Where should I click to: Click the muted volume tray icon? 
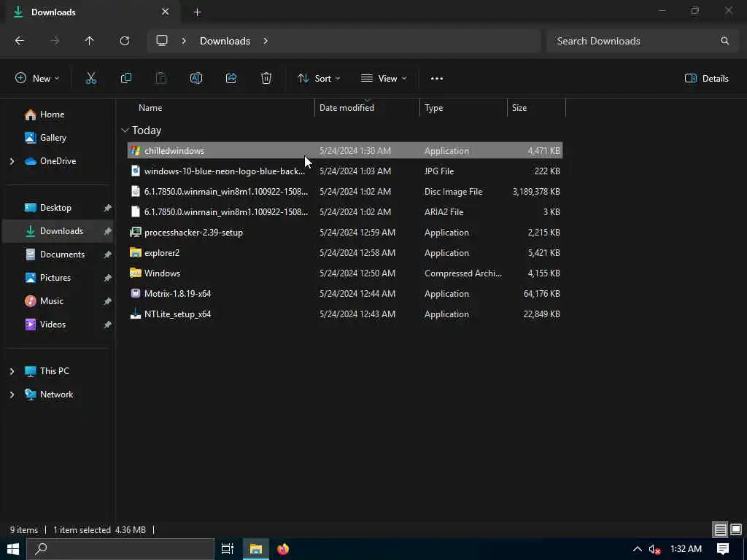[654, 550]
